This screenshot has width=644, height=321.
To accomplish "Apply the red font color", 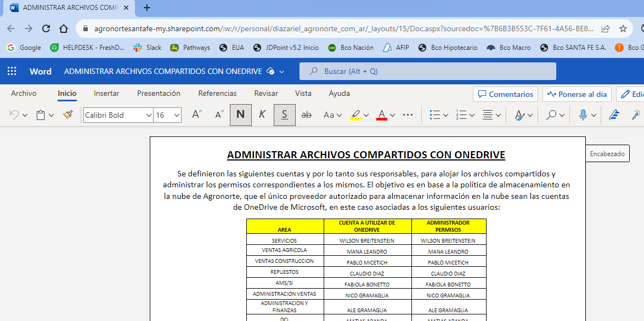I will 382,115.
